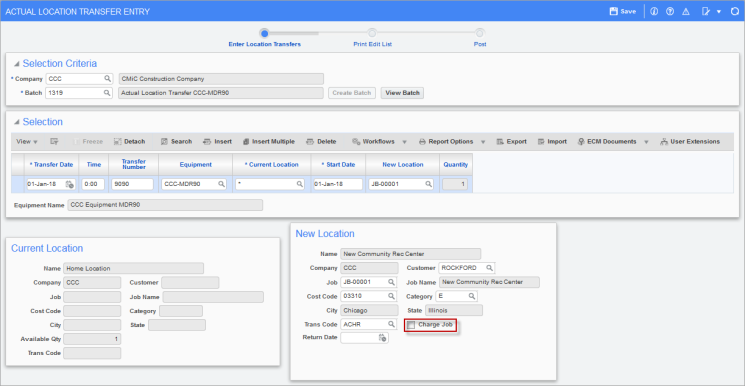Open the help question mark icon

(x=670, y=11)
